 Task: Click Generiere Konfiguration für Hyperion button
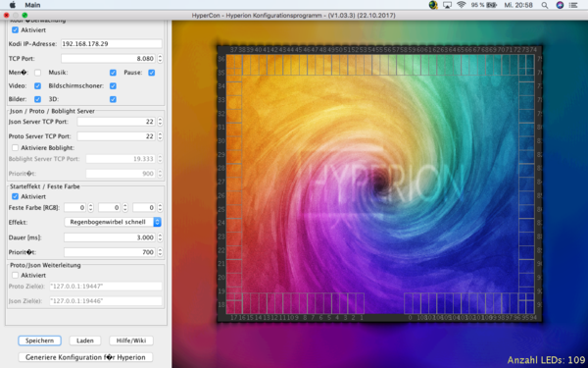click(85, 357)
